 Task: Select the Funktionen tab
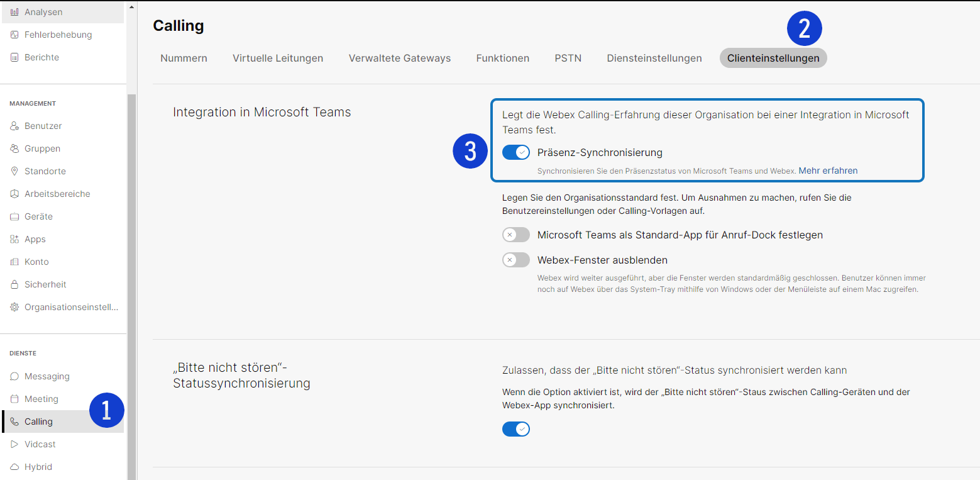coord(503,58)
